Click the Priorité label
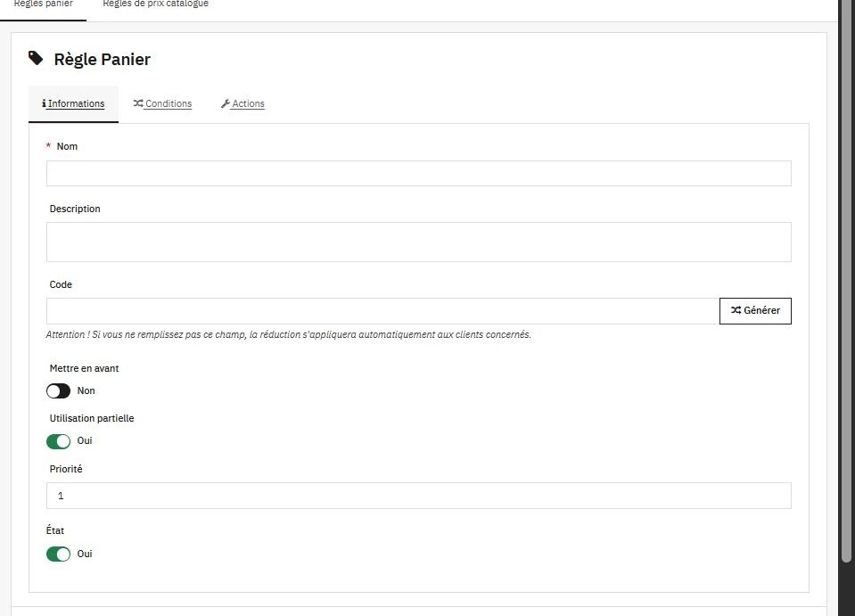855x616 pixels. click(x=66, y=469)
